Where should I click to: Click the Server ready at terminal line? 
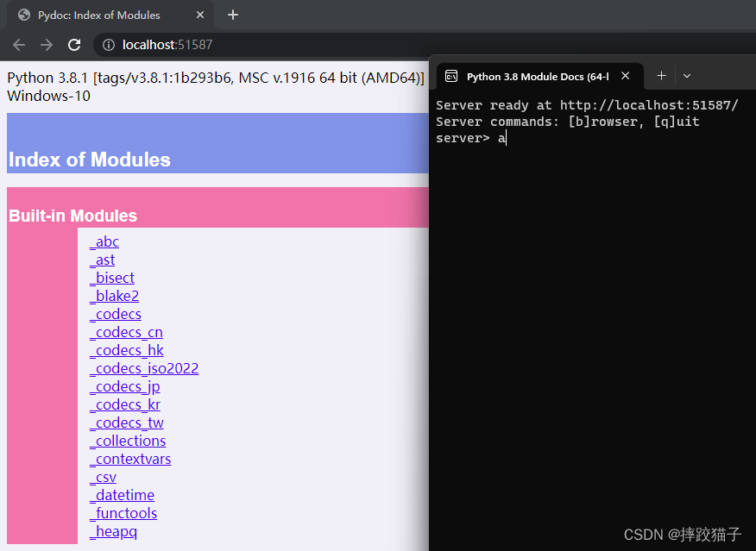coord(587,105)
